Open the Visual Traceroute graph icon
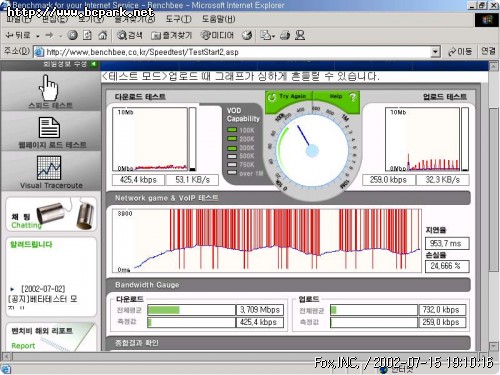The image size is (500, 375). tap(49, 168)
